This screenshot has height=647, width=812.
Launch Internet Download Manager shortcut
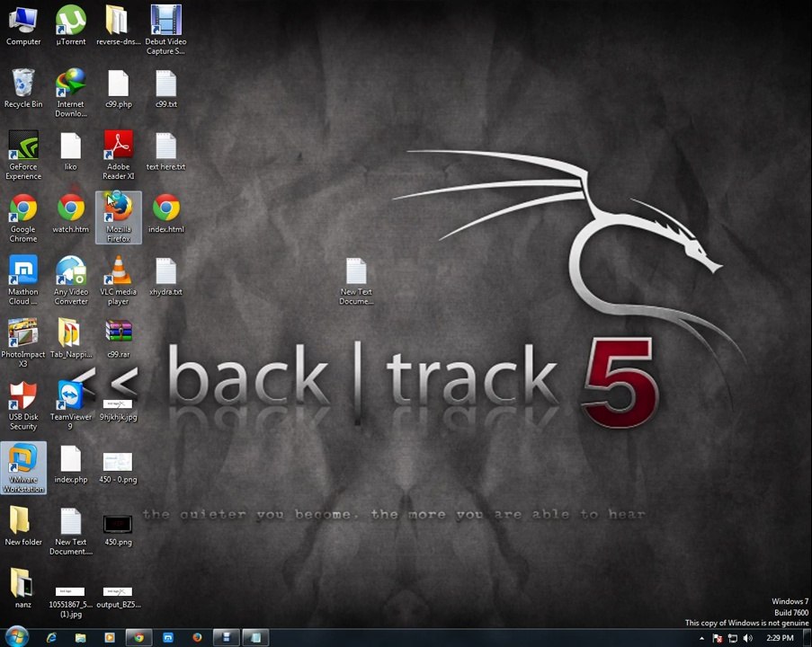point(71,93)
